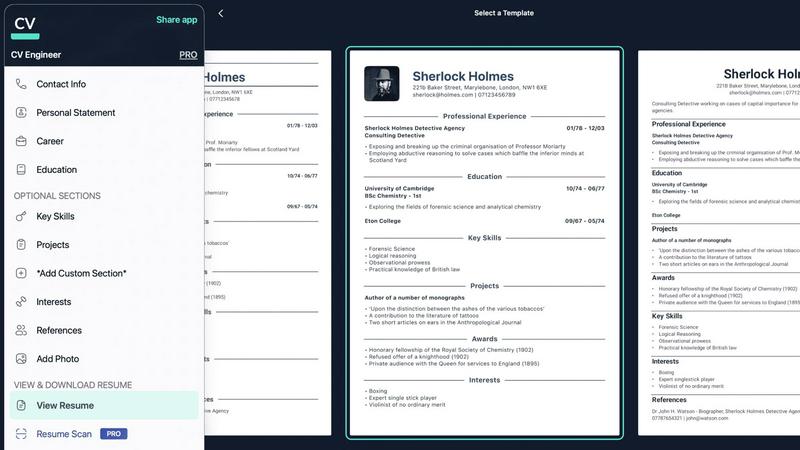Click the Share app link
This screenshot has height=450, width=800.
click(177, 20)
